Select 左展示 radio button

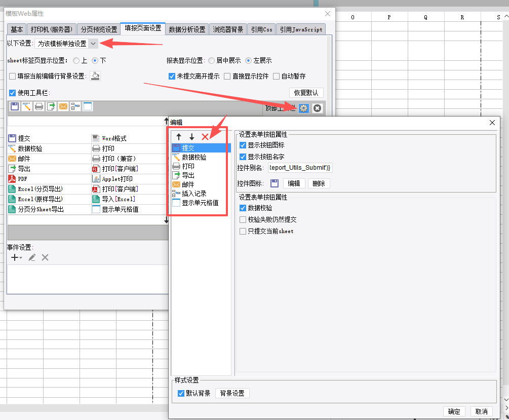[248, 60]
